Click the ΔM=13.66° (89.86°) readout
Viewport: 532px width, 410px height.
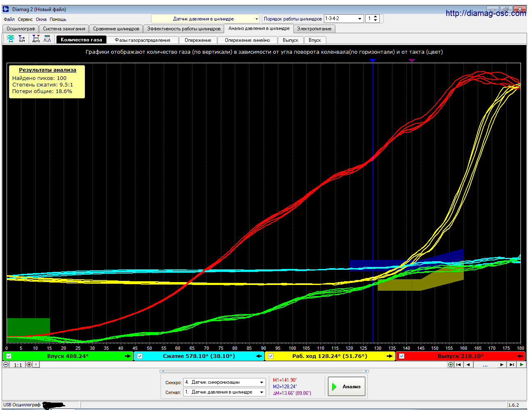pos(292,393)
